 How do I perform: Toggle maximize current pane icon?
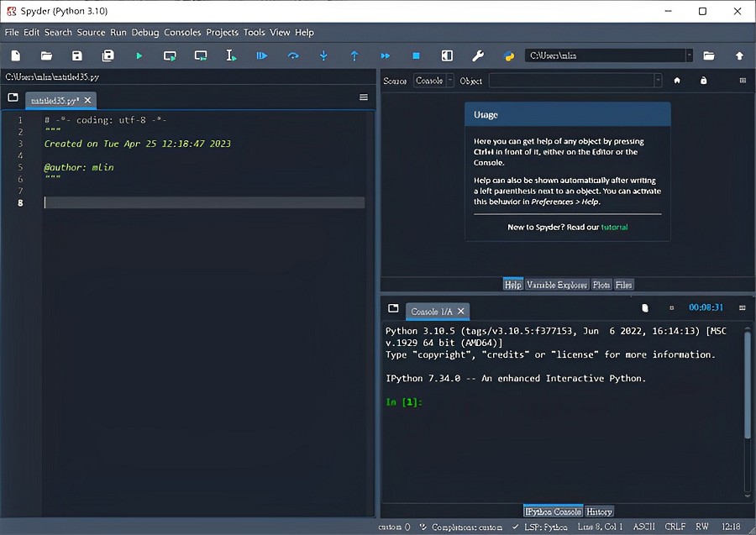(x=447, y=55)
